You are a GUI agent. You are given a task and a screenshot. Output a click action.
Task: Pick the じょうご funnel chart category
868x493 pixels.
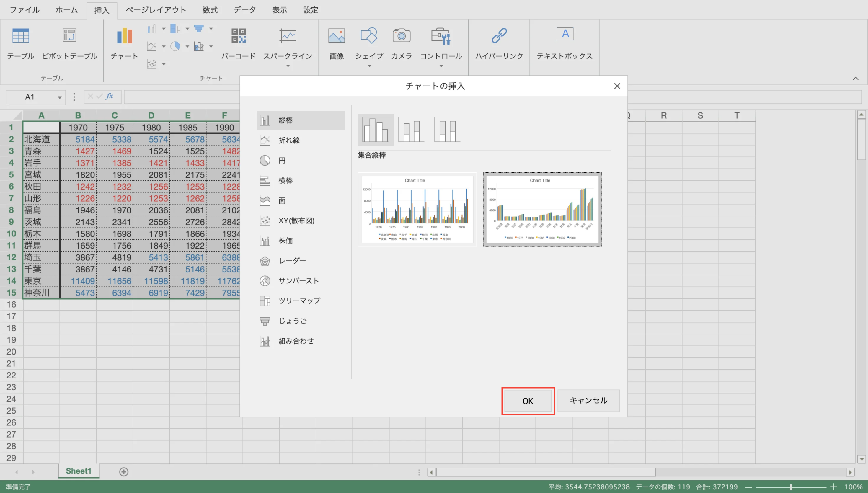[x=292, y=321]
